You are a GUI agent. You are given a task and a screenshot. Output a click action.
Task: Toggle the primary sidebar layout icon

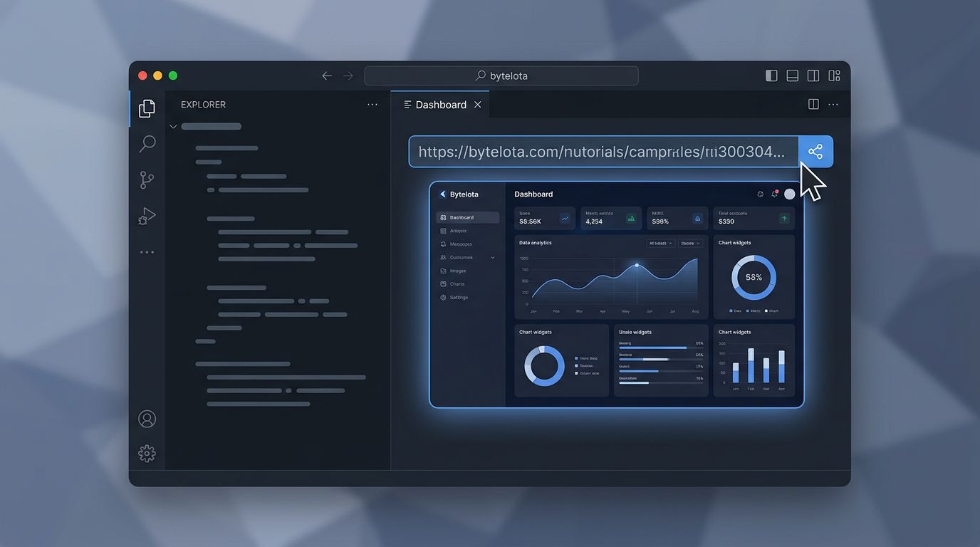click(771, 75)
